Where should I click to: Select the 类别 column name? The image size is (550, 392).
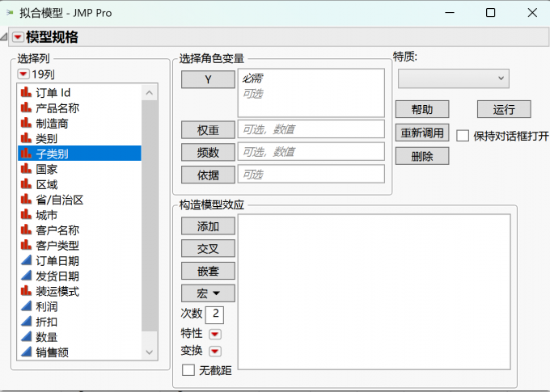pos(47,138)
